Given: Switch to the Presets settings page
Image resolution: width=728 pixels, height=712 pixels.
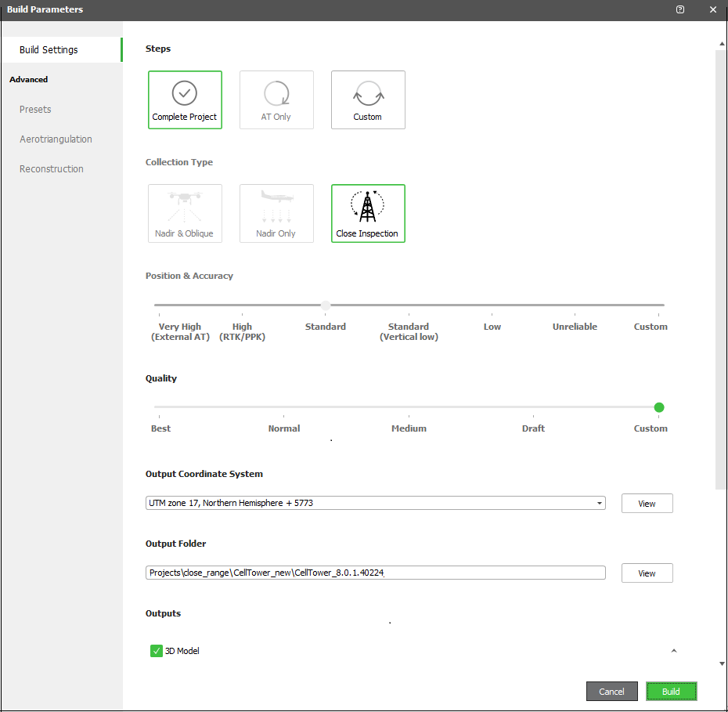Looking at the screenshot, I should pos(35,109).
